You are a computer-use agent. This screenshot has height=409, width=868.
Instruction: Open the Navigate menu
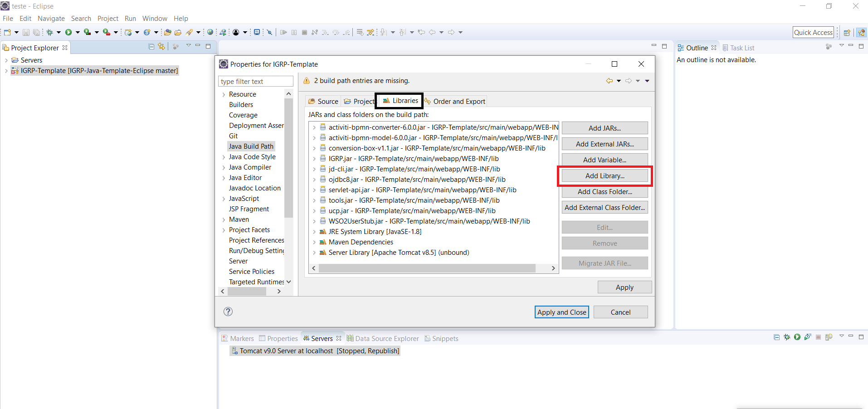click(51, 19)
